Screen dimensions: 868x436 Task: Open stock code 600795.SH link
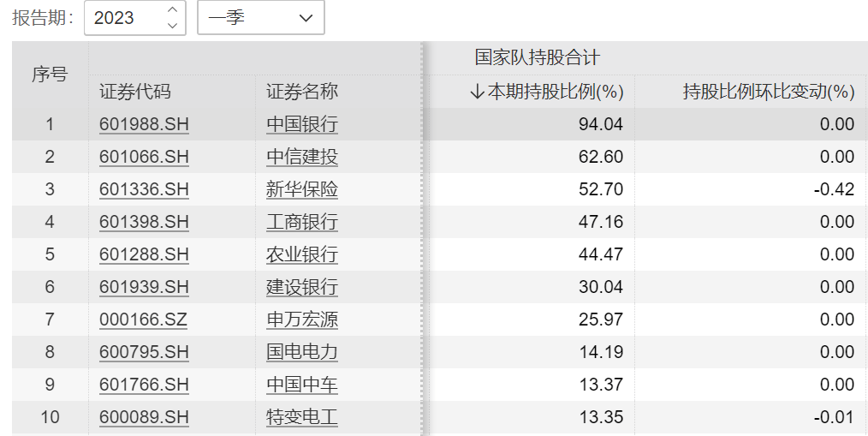tap(144, 352)
